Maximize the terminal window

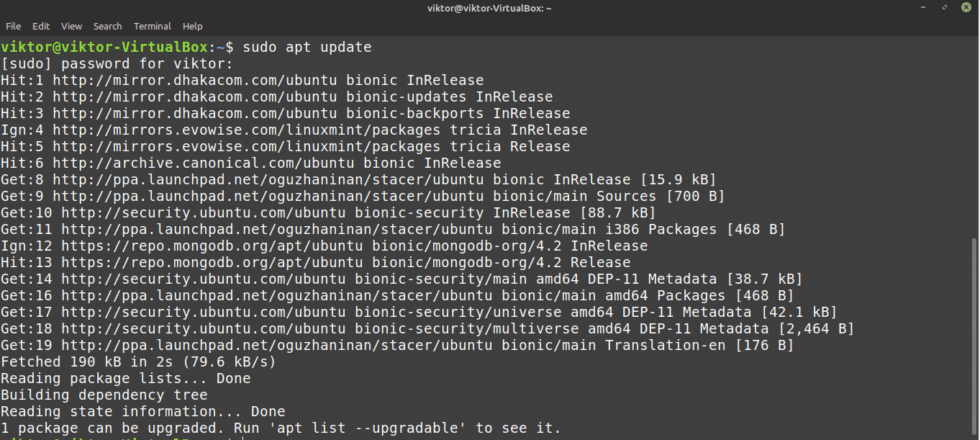pyautogui.click(x=945, y=8)
